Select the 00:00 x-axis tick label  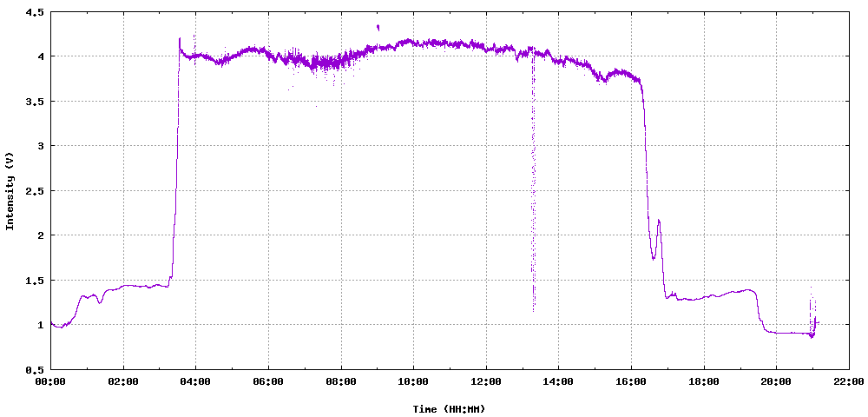pyautogui.click(x=51, y=381)
